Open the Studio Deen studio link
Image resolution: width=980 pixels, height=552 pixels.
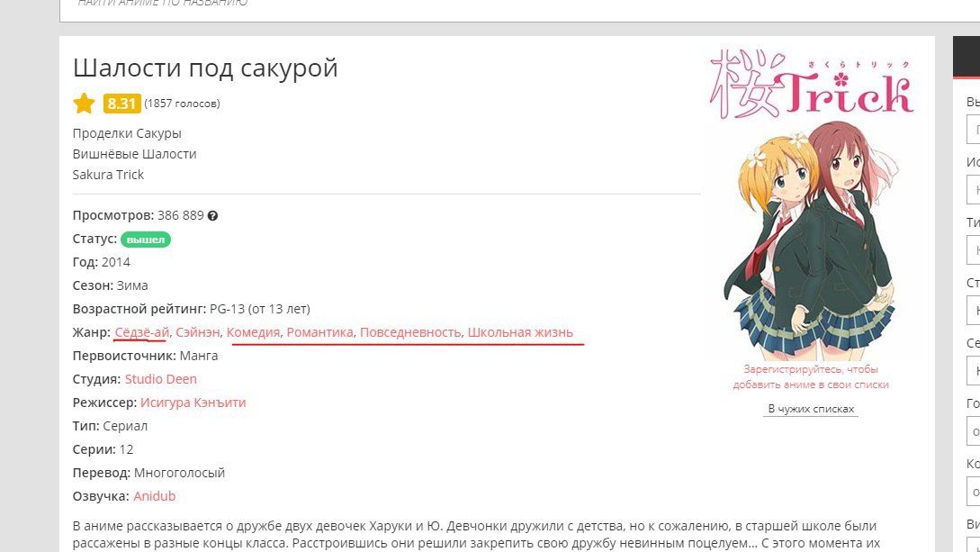[x=160, y=379]
